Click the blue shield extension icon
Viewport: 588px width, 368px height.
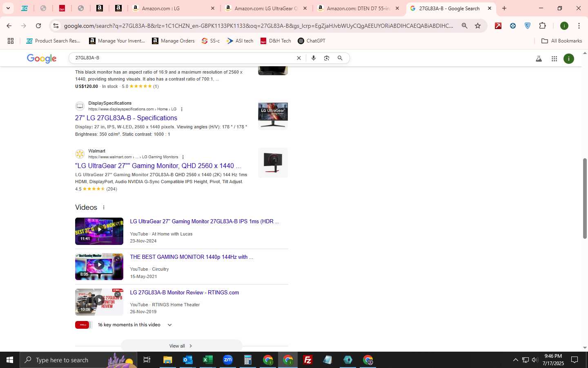click(528, 26)
